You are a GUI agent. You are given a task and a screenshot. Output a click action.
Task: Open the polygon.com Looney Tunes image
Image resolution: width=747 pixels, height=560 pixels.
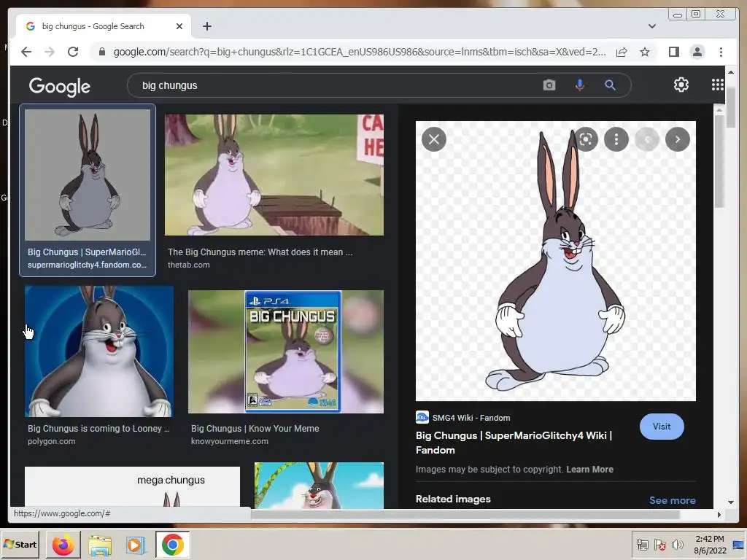click(99, 351)
